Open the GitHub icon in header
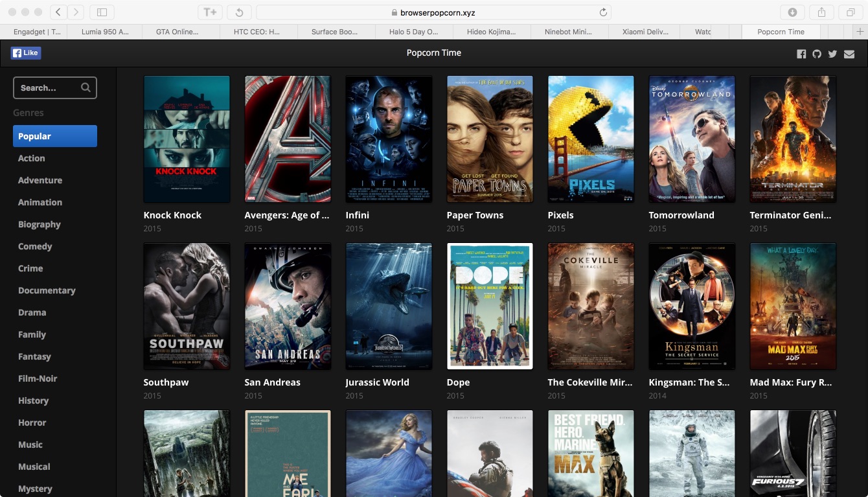The height and width of the screenshot is (497, 868). pos(817,54)
